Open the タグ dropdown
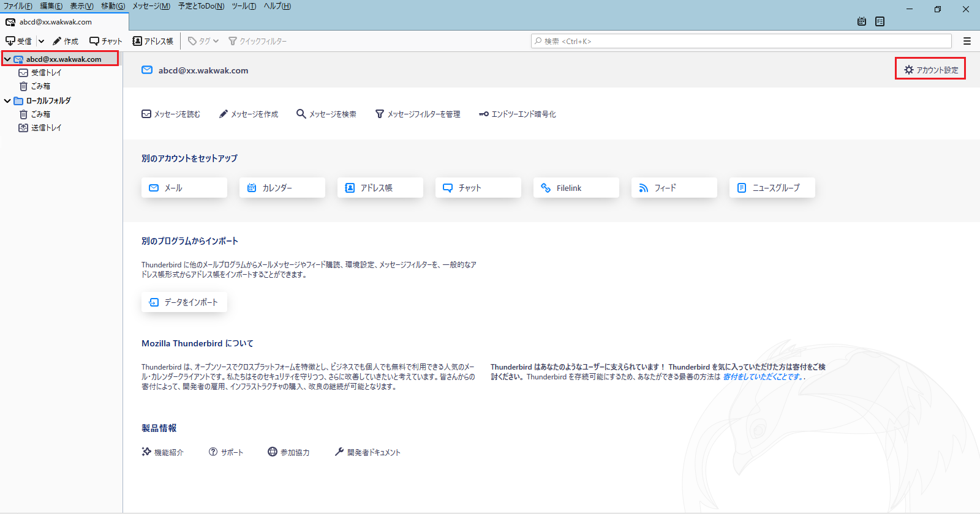980x514 pixels. (x=203, y=41)
